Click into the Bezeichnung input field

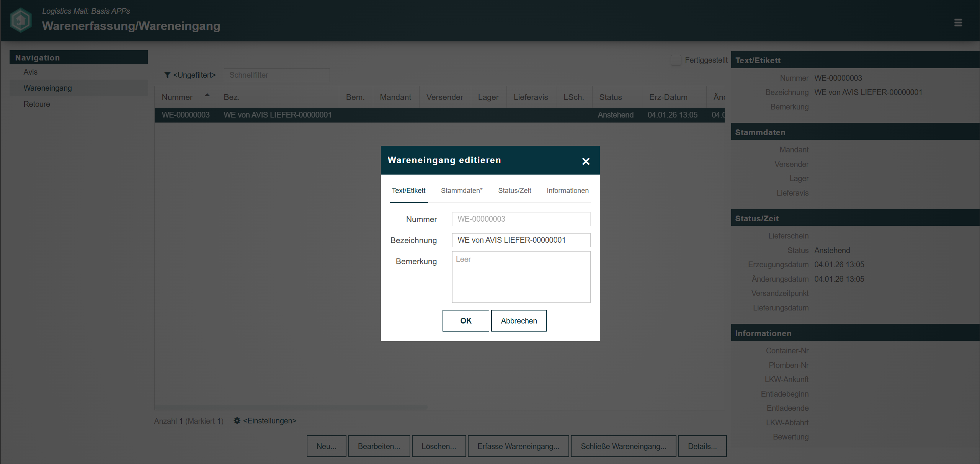pyautogui.click(x=521, y=240)
